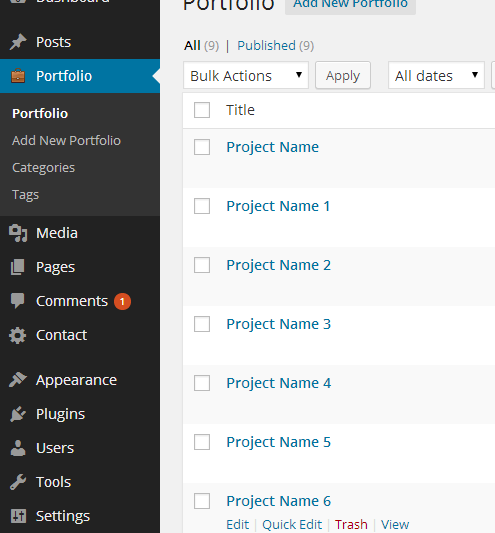495x533 pixels.
Task: Click the Comments speech bubble icon
Action: (18, 301)
